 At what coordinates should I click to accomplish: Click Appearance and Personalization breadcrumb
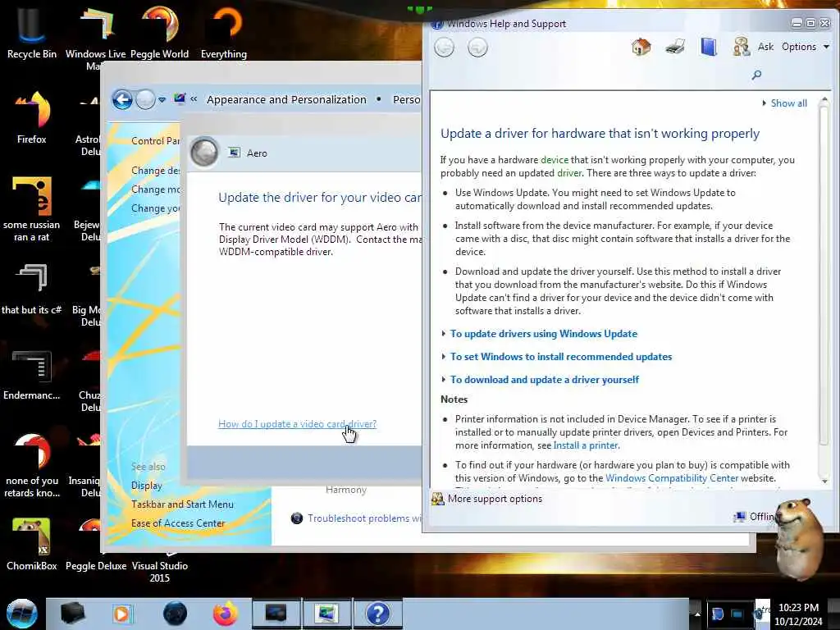pos(286,99)
